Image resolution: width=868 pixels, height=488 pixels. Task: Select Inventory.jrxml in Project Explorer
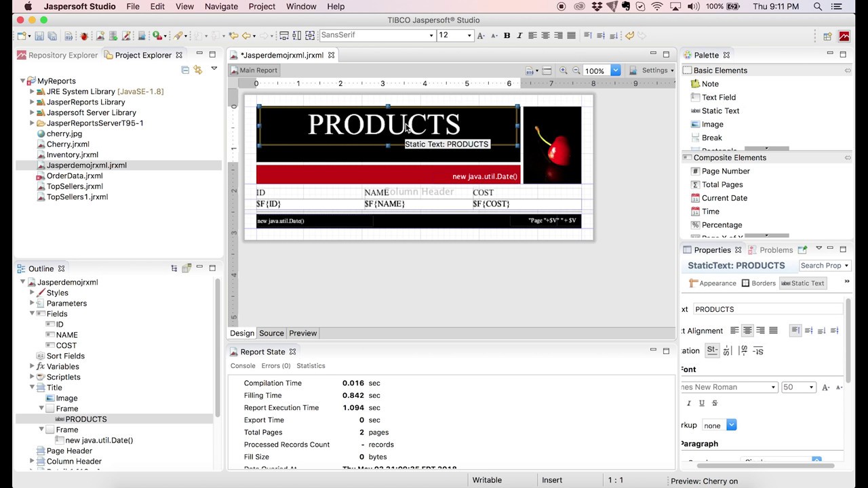coord(72,155)
